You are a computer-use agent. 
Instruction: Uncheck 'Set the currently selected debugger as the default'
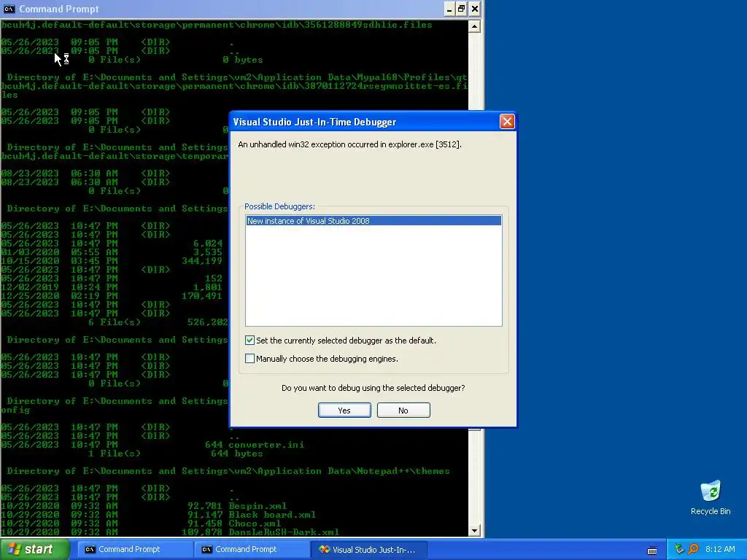coord(249,341)
